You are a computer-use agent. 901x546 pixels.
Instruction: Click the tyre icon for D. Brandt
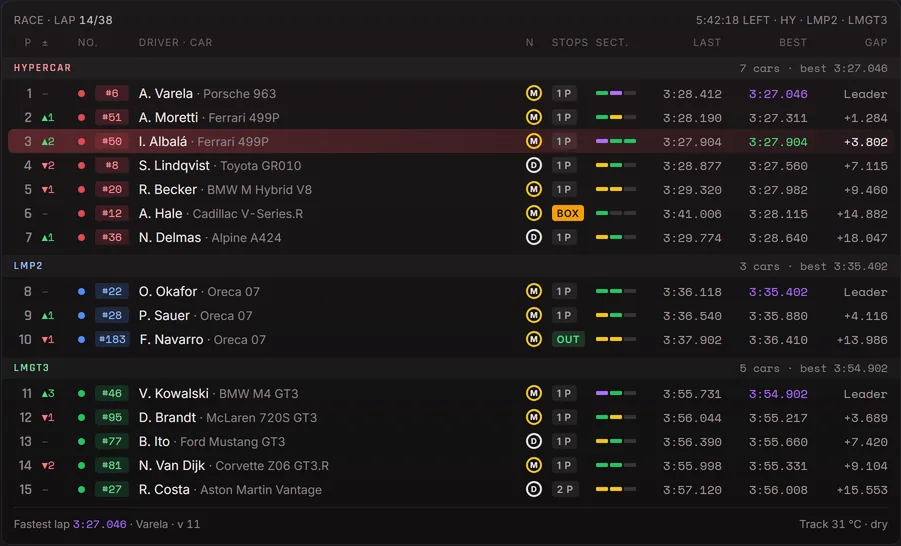[534, 417]
